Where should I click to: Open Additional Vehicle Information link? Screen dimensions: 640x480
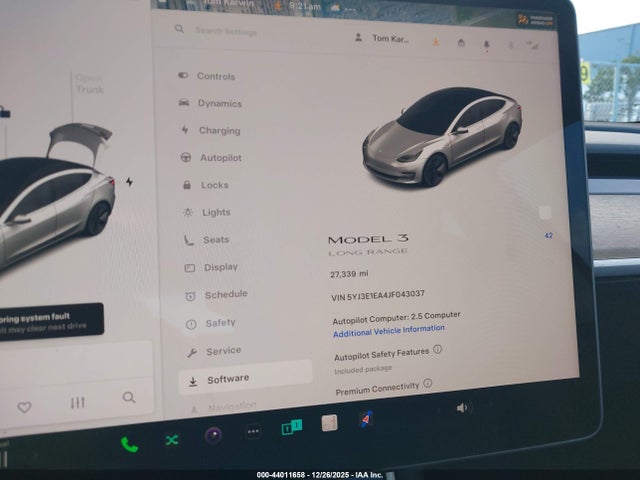pyautogui.click(x=389, y=331)
